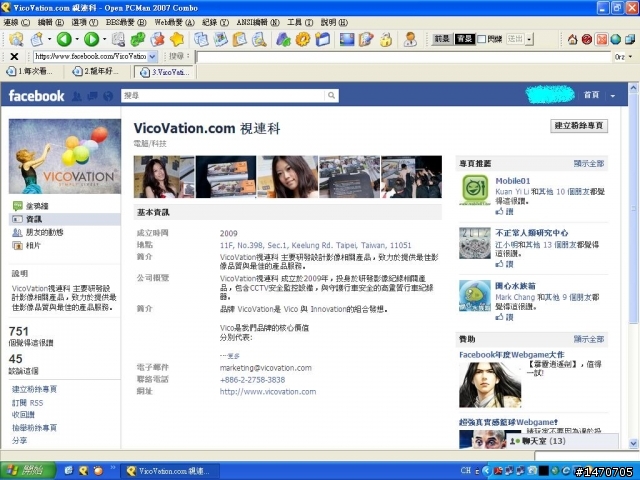This screenshot has height=480, width=640.
Task: Click the red circle icon beside home
Action: (587, 39)
